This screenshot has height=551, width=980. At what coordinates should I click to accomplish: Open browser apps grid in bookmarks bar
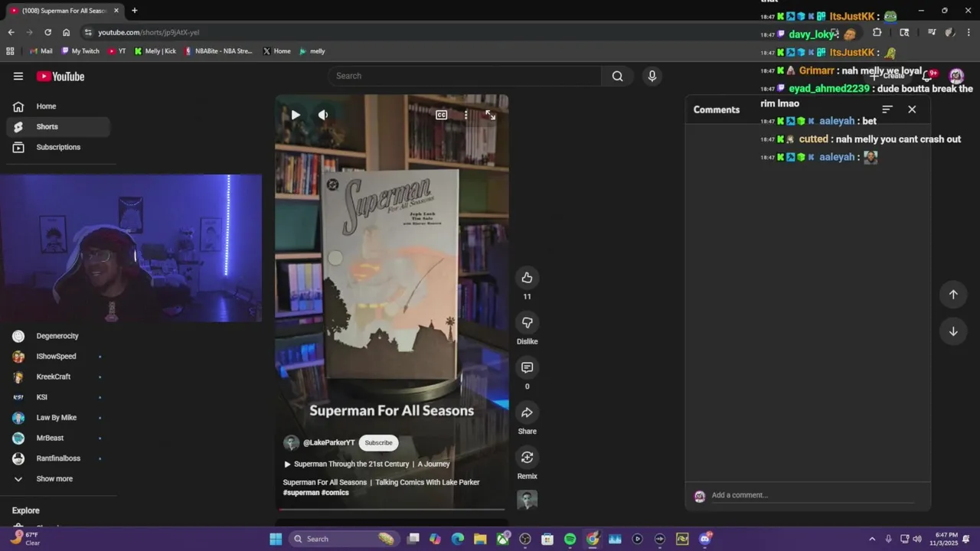click(10, 51)
